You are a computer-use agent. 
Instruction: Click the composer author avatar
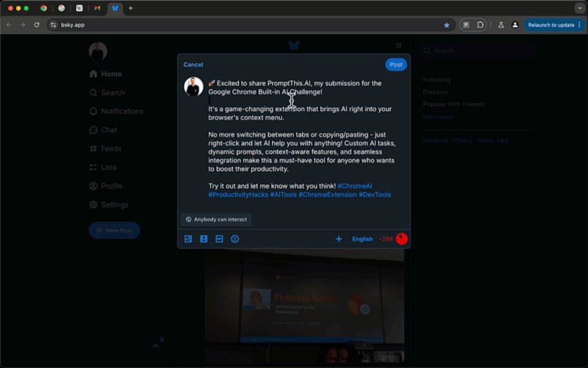[193, 86]
